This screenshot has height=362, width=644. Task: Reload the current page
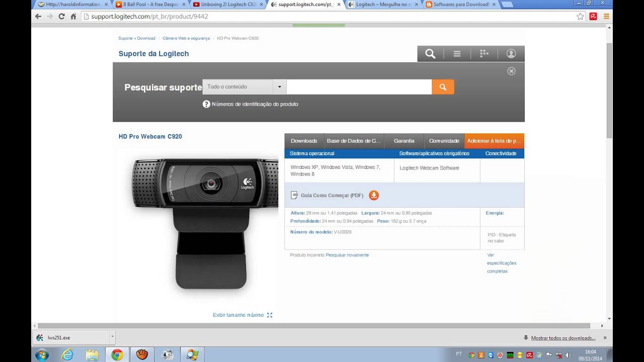61,16
